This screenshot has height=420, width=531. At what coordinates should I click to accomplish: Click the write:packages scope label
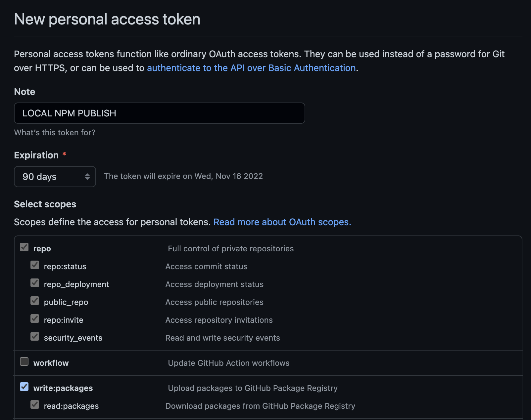point(63,388)
